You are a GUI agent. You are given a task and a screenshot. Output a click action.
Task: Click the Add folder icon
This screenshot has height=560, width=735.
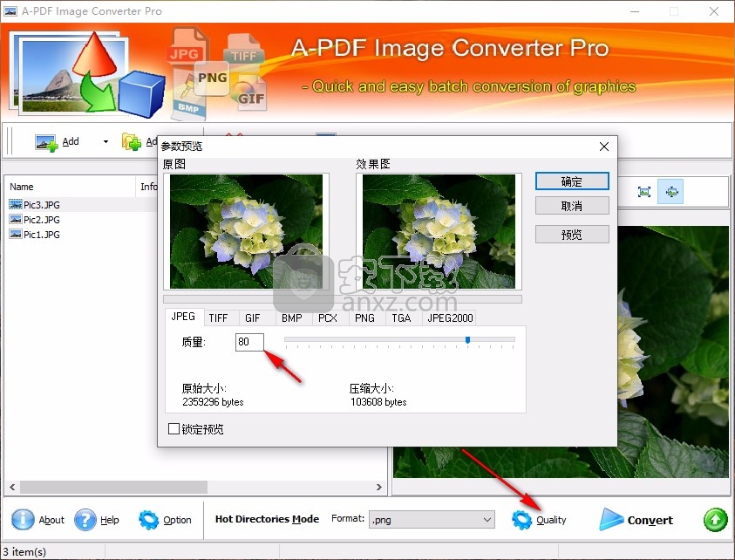coord(132,141)
